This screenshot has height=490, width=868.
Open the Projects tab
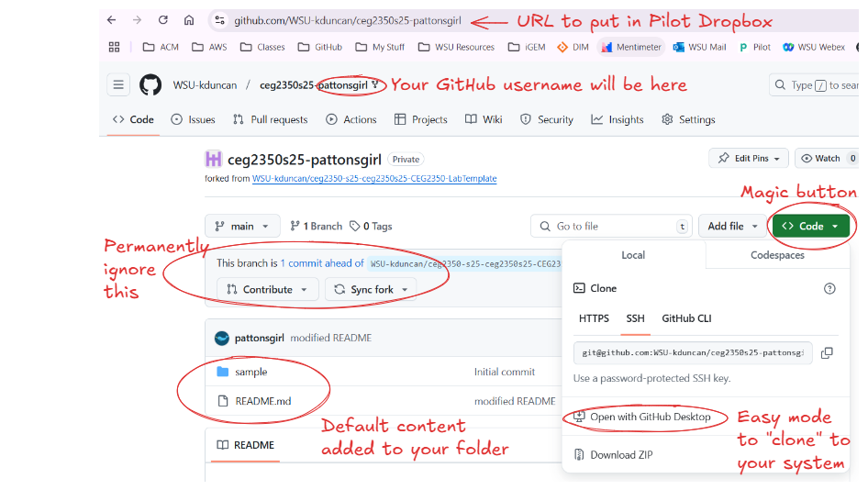click(x=421, y=119)
